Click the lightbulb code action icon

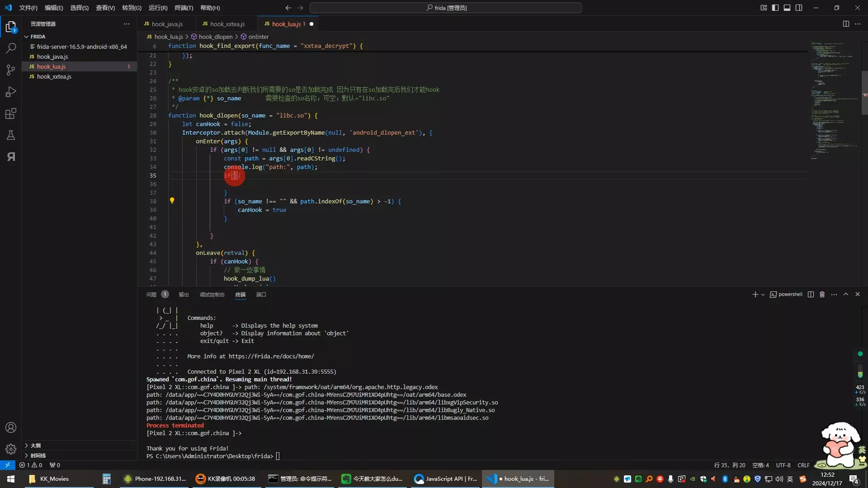click(172, 201)
